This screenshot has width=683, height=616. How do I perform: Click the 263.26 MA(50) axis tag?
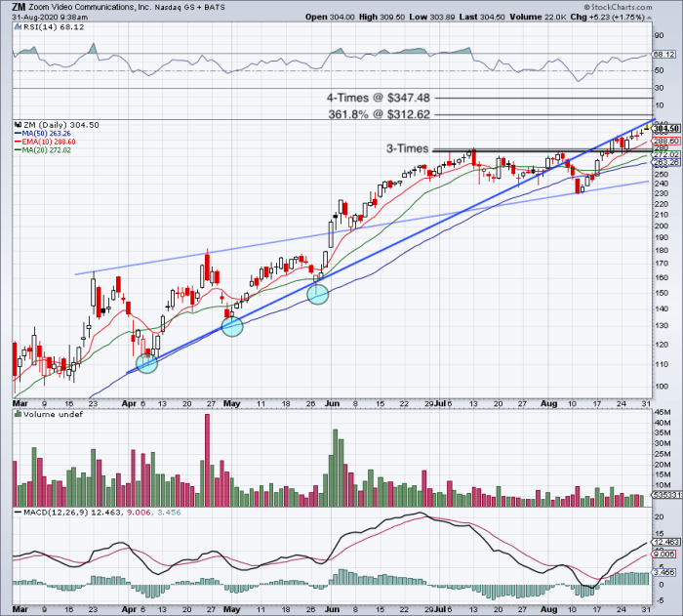[665, 162]
